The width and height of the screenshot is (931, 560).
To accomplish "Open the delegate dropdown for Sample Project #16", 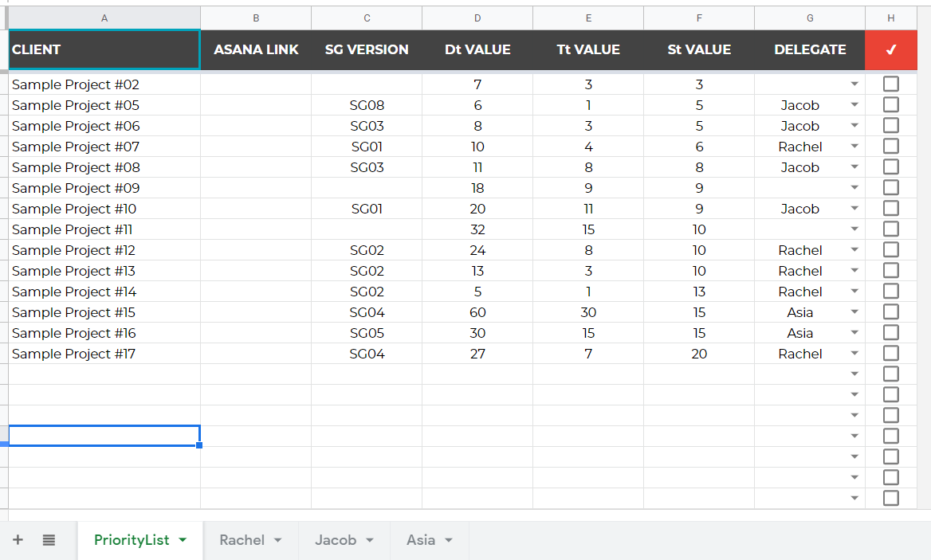I will tap(854, 332).
